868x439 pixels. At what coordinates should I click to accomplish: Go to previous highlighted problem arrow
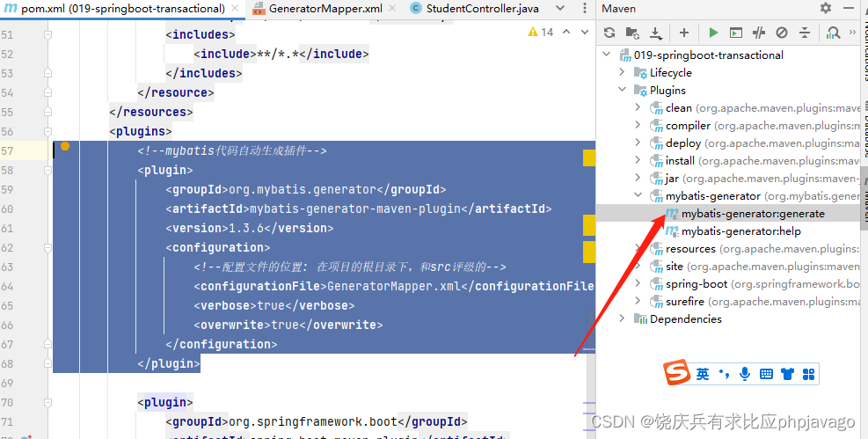click(x=566, y=32)
